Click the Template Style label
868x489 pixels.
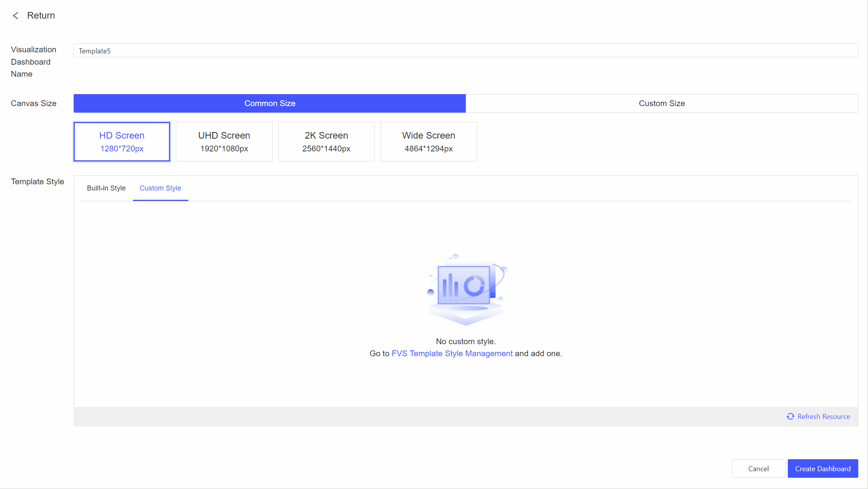(x=38, y=182)
